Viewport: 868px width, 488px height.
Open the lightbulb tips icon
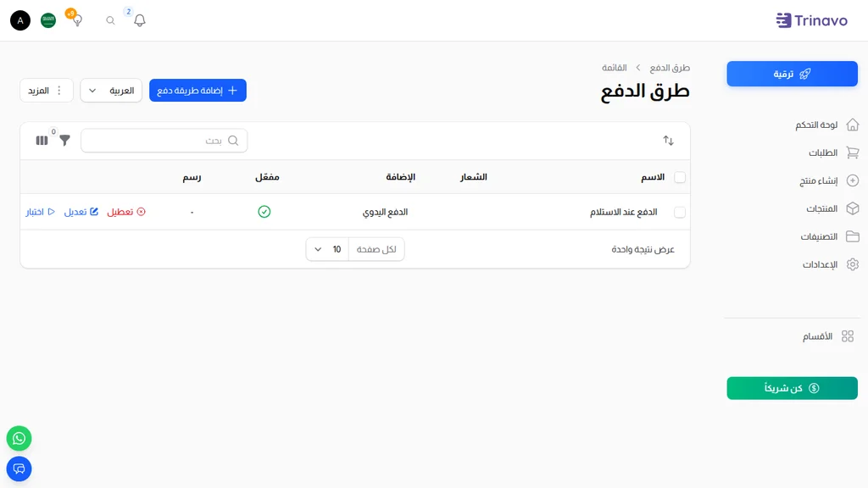pos(77,20)
